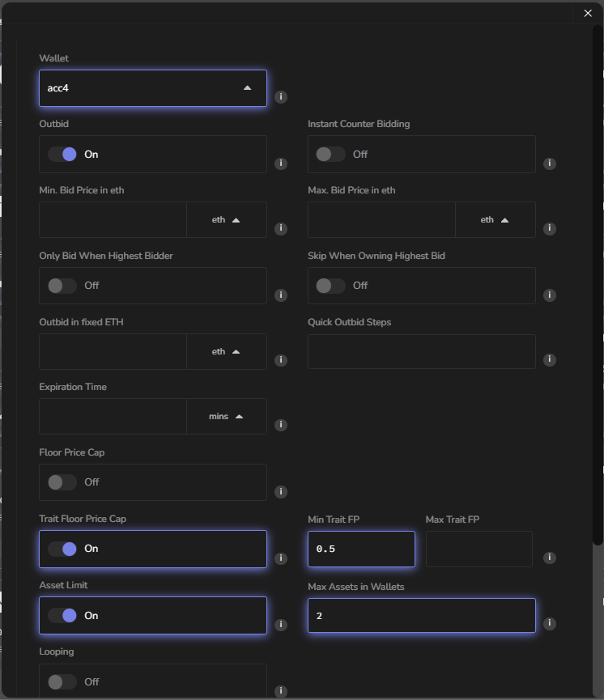
Task: Click the Min Trait FP field
Action: (361, 549)
